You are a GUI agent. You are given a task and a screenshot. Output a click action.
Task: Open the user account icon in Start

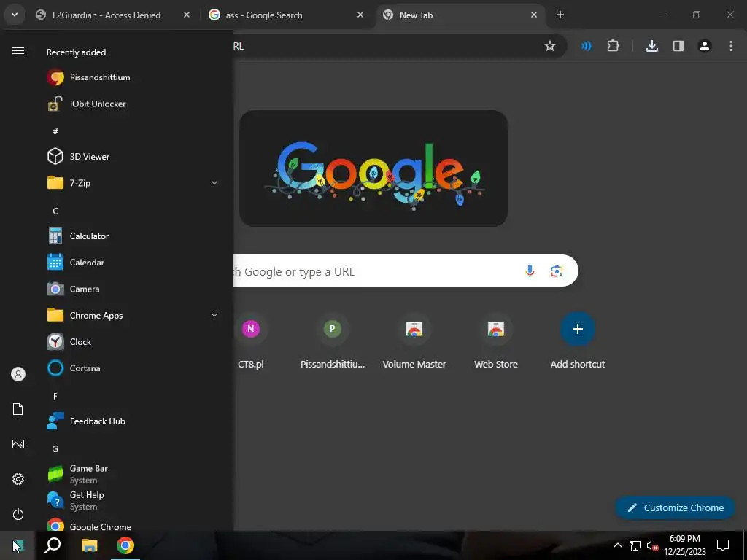point(18,374)
